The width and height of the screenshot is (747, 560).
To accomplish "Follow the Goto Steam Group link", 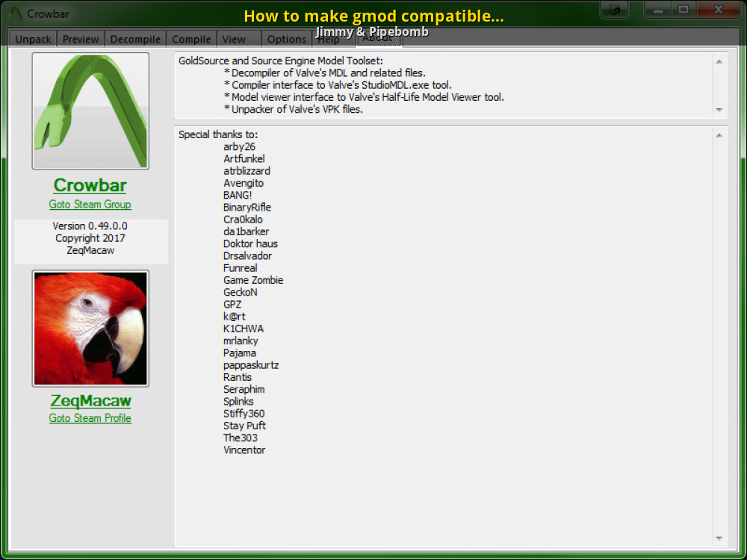I will [x=90, y=205].
